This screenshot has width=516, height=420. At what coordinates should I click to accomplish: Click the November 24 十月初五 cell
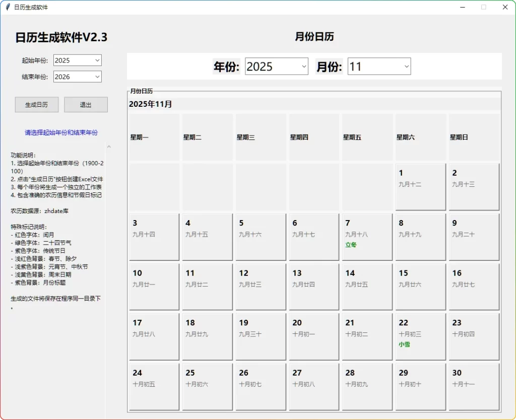click(154, 386)
